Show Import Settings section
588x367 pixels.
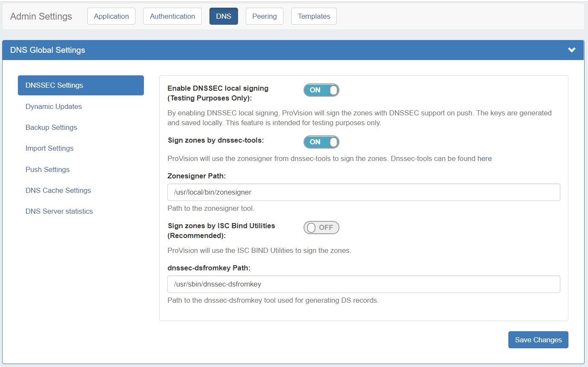pyautogui.click(x=49, y=149)
